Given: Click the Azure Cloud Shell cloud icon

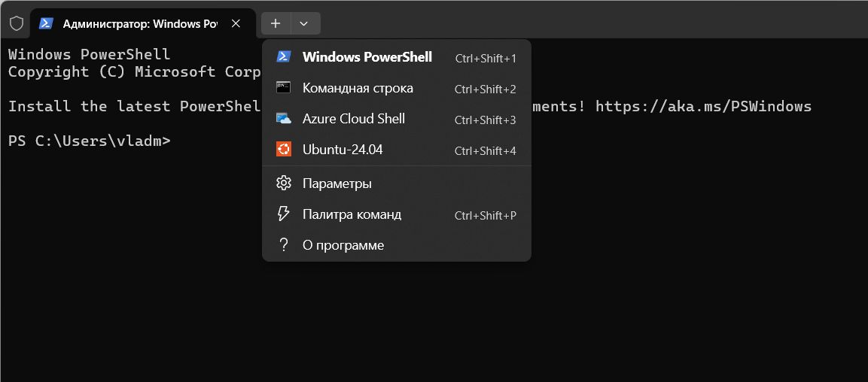Looking at the screenshot, I should coord(283,119).
